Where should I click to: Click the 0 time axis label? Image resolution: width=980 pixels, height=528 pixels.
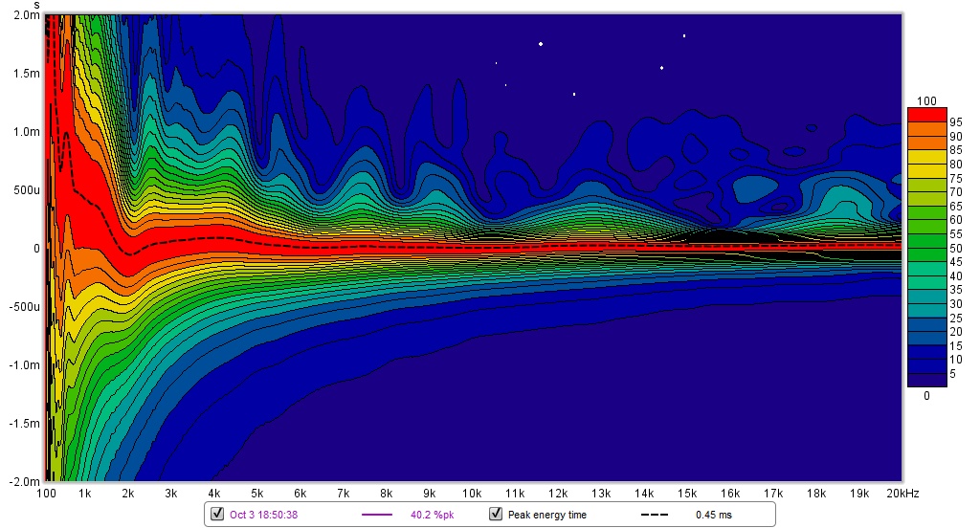pos(36,248)
